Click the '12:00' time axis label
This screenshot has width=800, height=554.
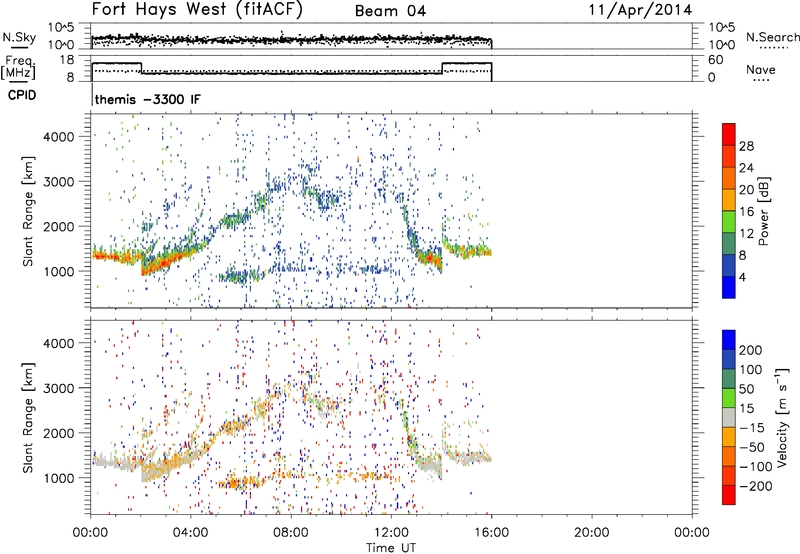pos(391,533)
